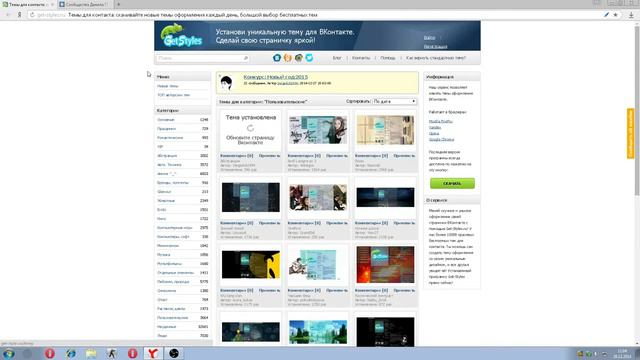This screenshot has width=640, height=360.
Task: Click the page reload icon
Action: (x=32, y=15)
